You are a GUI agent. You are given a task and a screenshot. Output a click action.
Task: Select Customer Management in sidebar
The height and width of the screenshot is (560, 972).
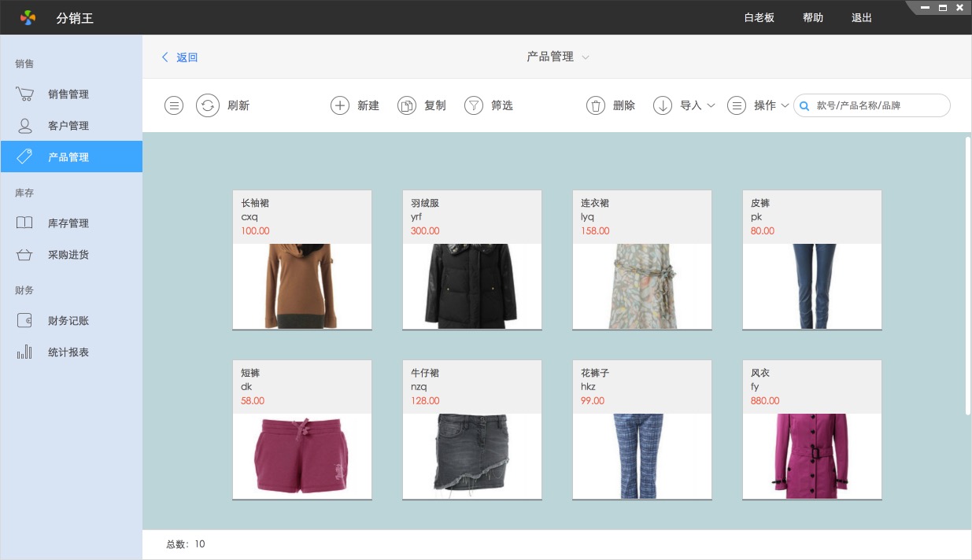tap(68, 126)
